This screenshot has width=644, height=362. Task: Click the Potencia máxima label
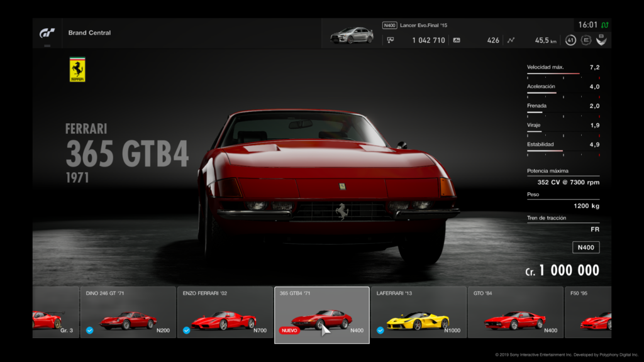(x=548, y=171)
